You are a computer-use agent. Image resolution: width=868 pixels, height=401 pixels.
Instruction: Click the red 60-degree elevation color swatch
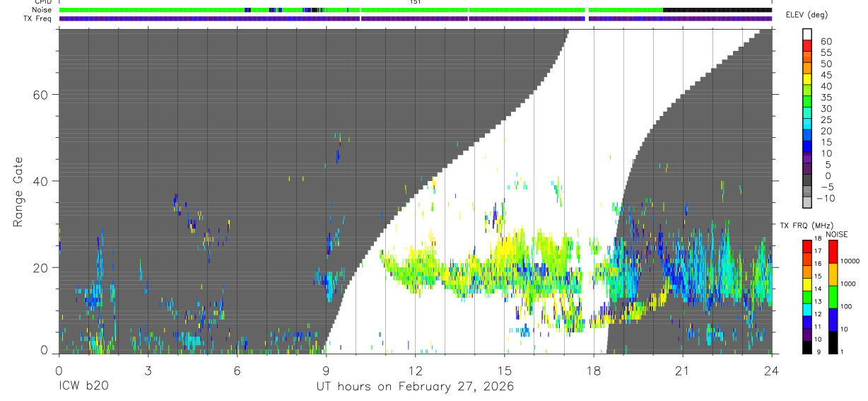[x=807, y=46]
